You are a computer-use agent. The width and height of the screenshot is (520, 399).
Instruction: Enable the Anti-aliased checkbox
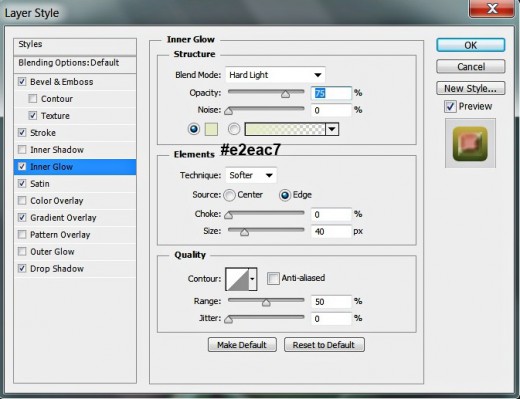click(273, 278)
